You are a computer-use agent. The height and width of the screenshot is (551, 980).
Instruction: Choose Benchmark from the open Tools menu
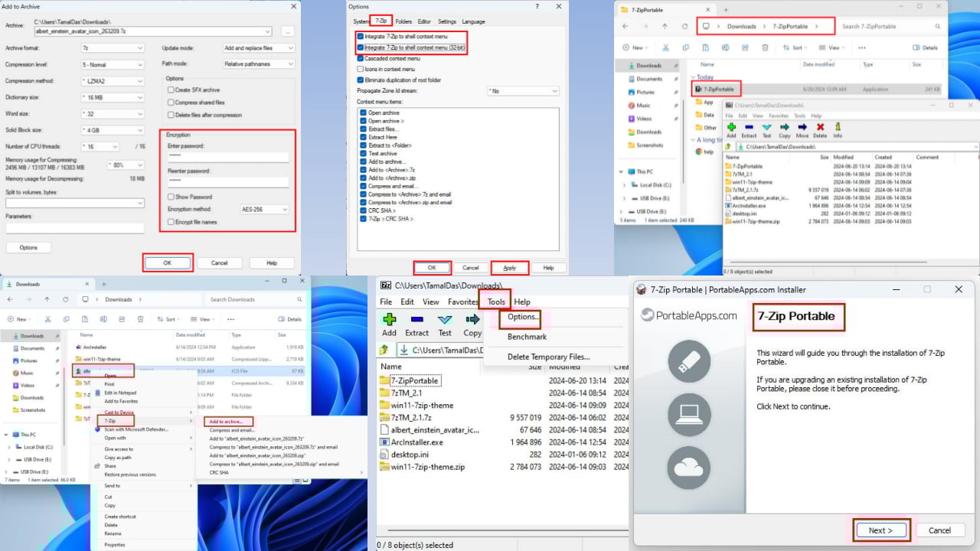click(x=527, y=337)
